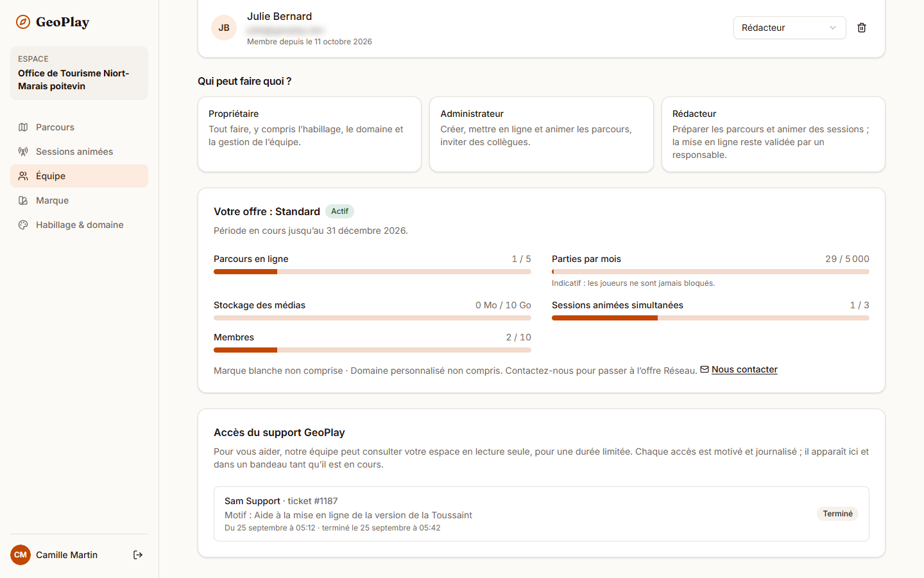Log out using the exit icon

pos(138,555)
